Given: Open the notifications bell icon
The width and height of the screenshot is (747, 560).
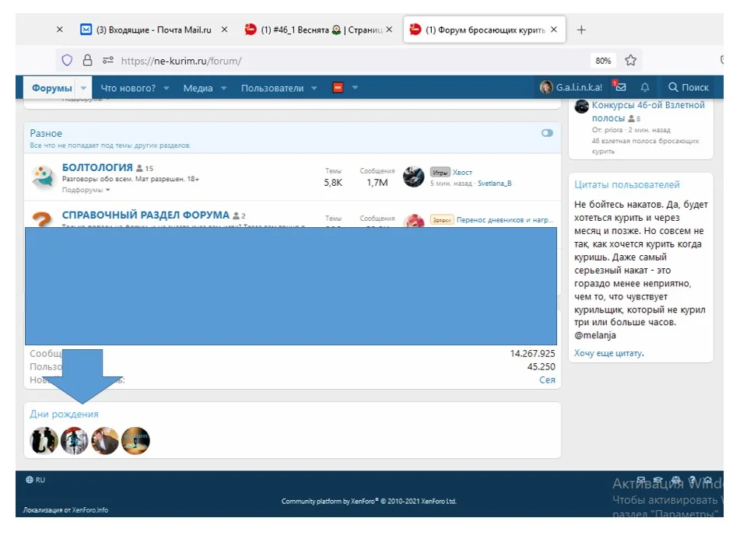Looking at the screenshot, I should coord(645,87).
